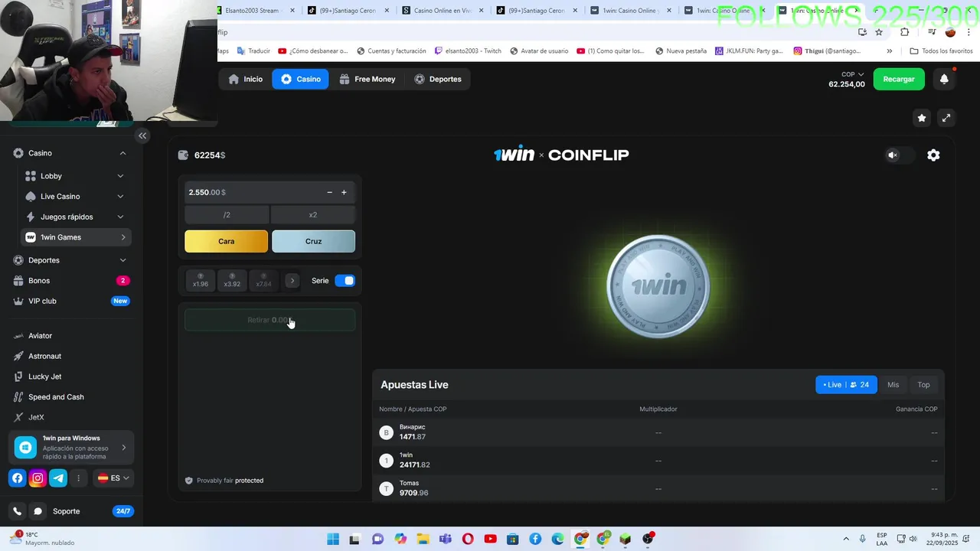Show more series multipliers with arrow
Image resolution: width=980 pixels, height=551 pixels.
(x=292, y=281)
